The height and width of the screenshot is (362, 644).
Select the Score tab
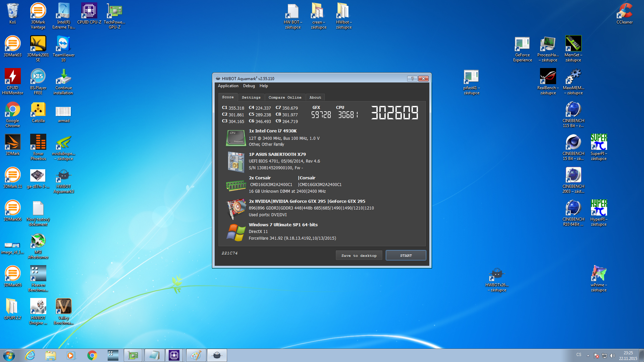[x=228, y=97]
